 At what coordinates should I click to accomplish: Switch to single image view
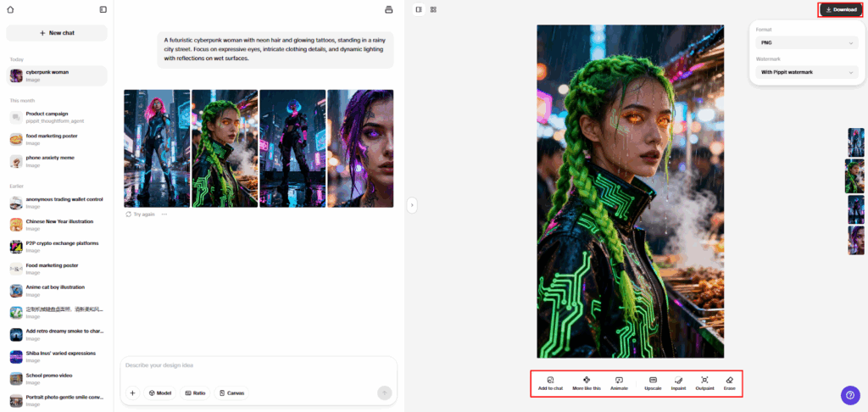pos(419,9)
